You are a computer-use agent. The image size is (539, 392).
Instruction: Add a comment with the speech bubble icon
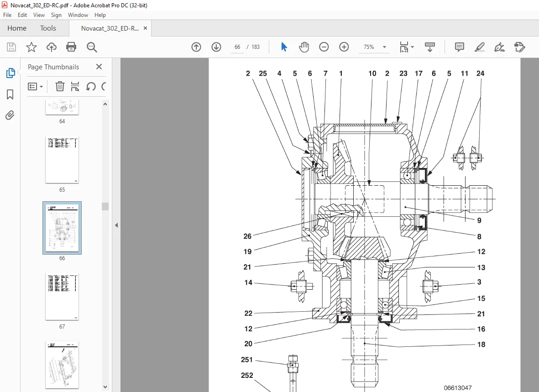pos(459,47)
